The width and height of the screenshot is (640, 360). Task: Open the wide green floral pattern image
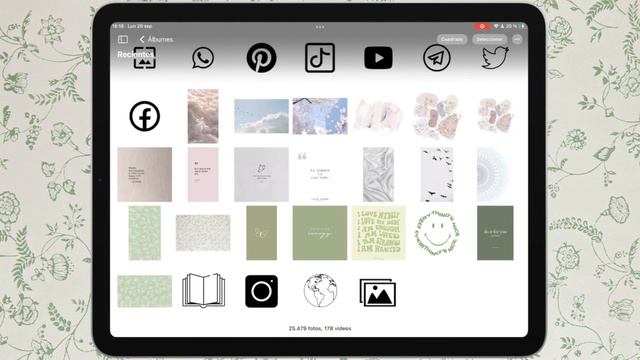(x=144, y=291)
